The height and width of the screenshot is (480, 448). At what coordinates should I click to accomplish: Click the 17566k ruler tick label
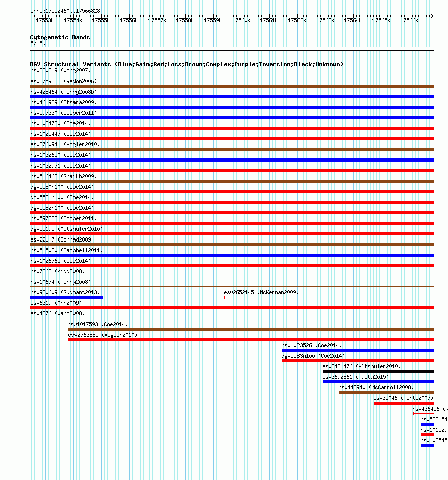coord(409,20)
